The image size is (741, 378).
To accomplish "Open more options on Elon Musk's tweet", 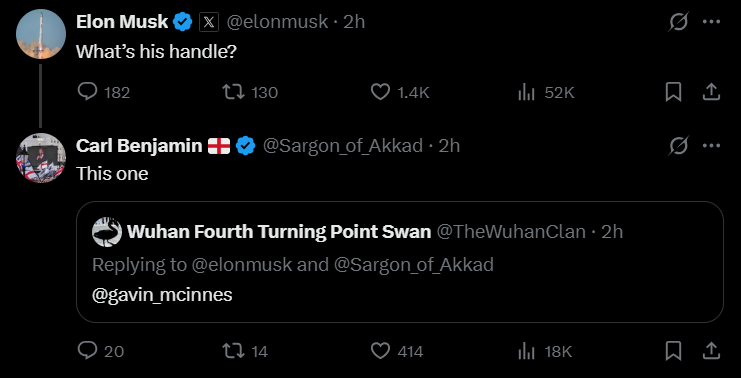I will [711, 22].
